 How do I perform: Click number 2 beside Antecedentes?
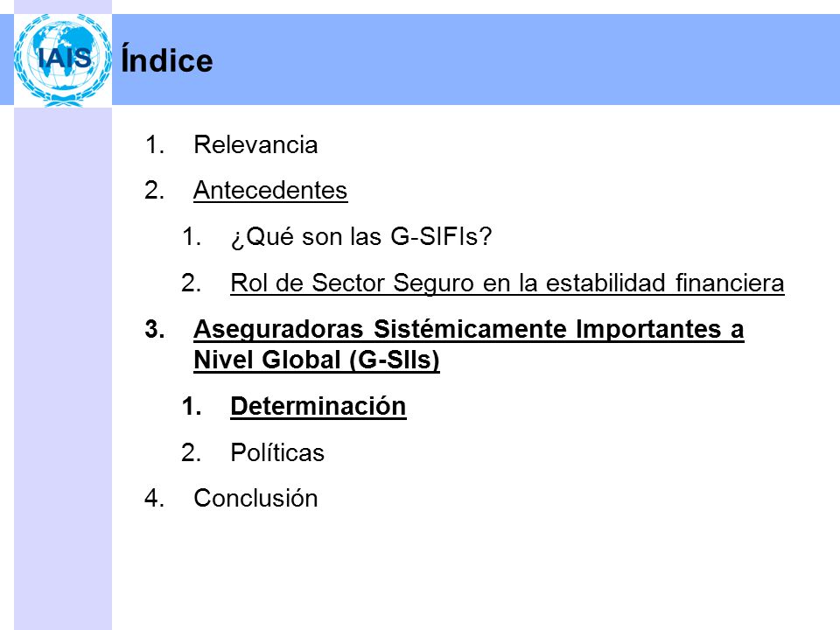154,190
